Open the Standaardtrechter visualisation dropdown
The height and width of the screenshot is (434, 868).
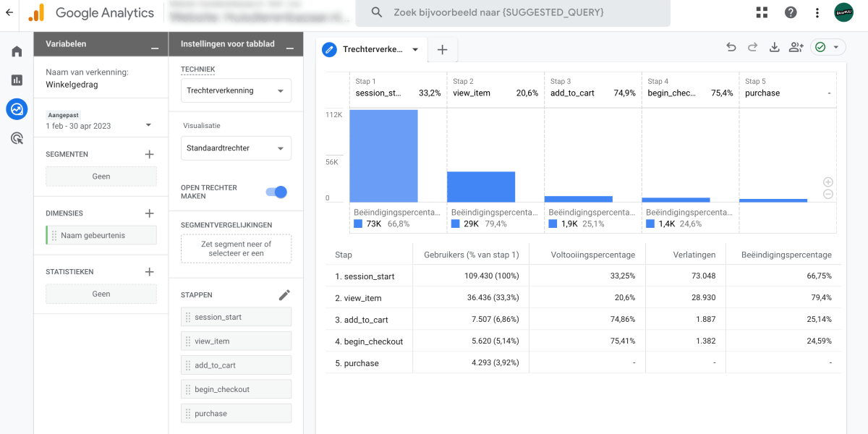tap(236, 148)
